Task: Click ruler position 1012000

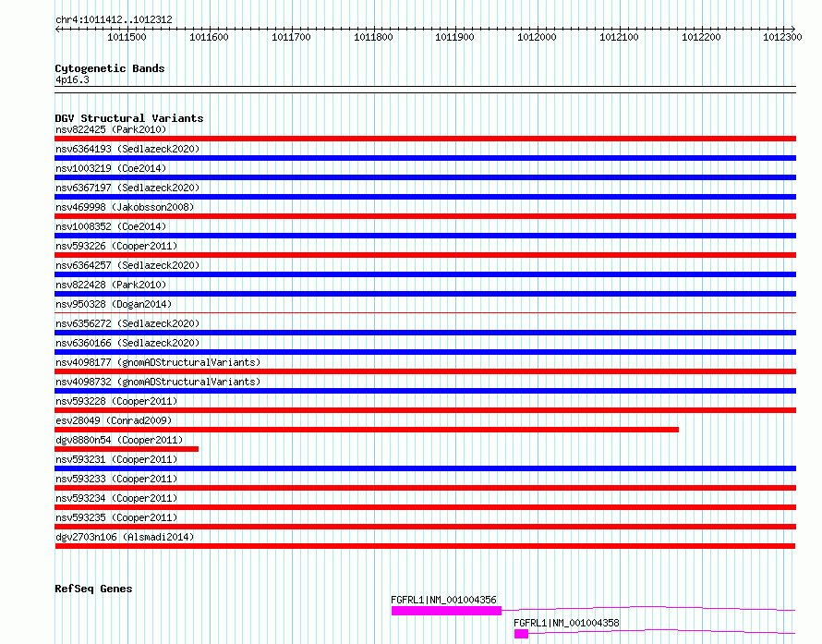Action: click(537, 37)
